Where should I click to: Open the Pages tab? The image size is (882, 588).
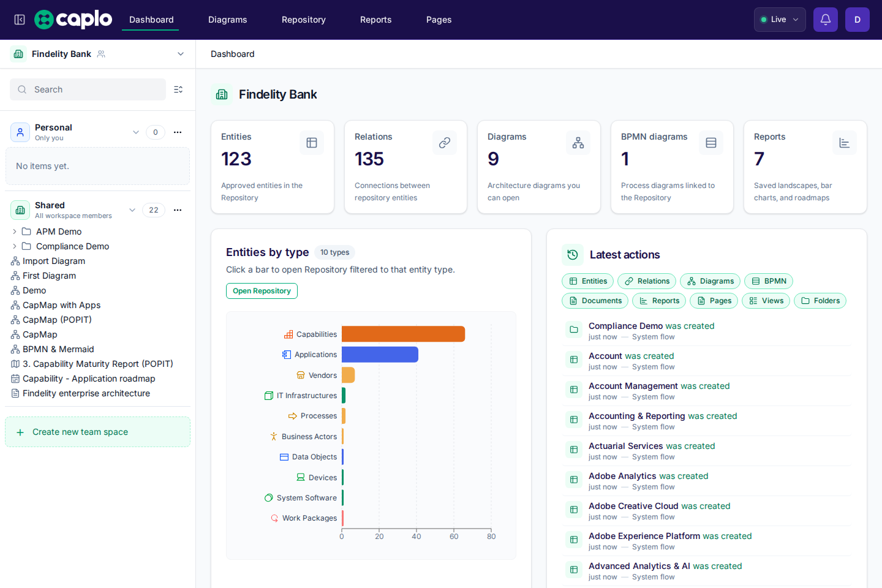[439, 20]
